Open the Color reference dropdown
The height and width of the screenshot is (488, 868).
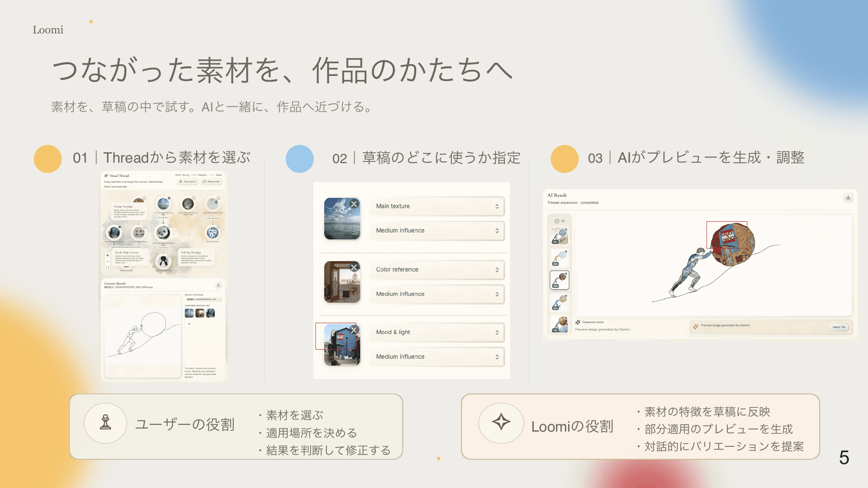437,270
